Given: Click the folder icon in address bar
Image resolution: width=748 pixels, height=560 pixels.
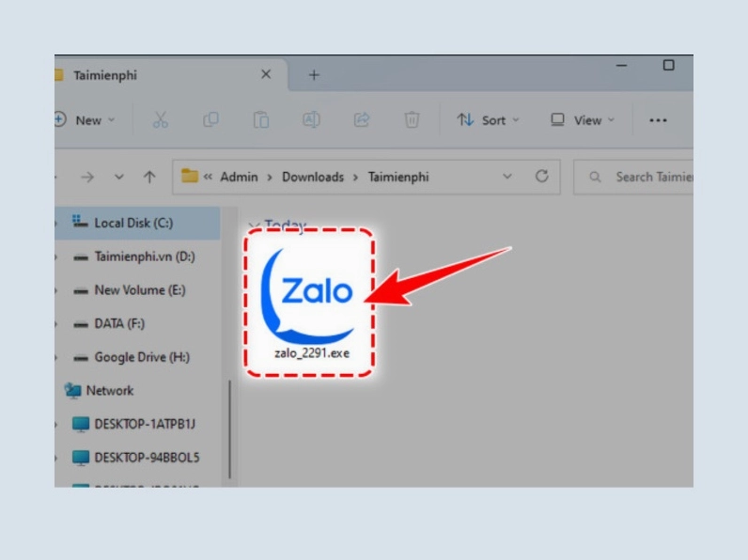Looking at the screenshot, I should point(190,176).
